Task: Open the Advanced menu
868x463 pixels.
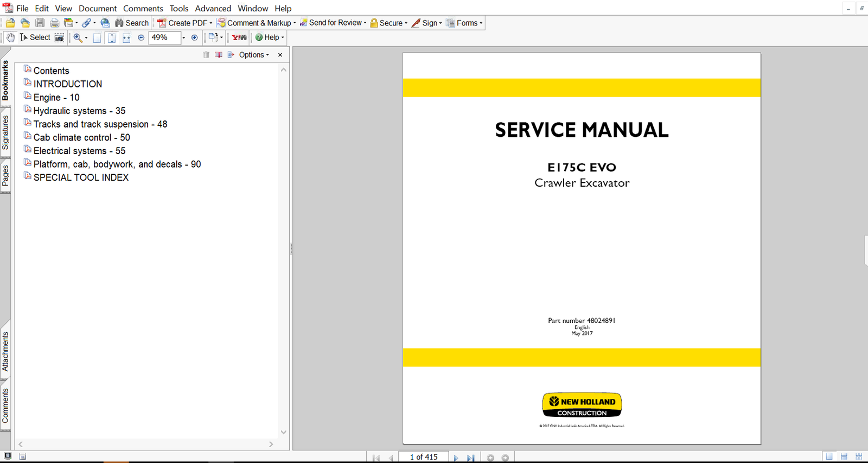Action: click(x=213, y=8)
